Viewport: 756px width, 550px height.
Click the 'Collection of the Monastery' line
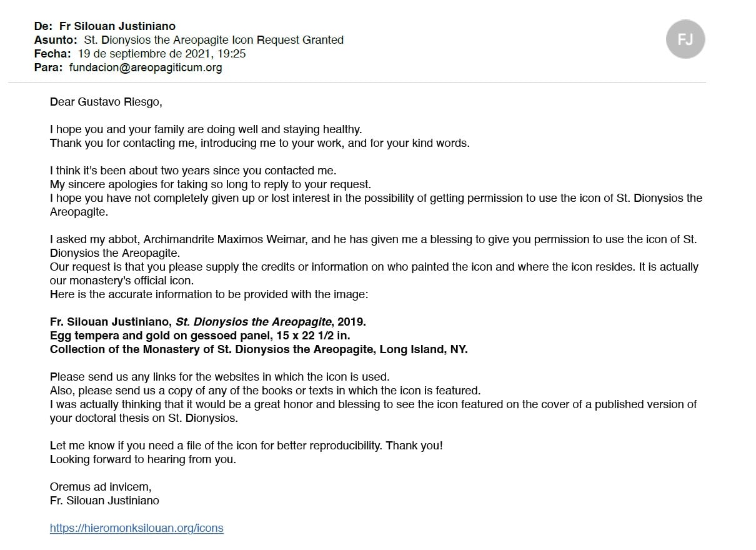(x=258, y=349)
